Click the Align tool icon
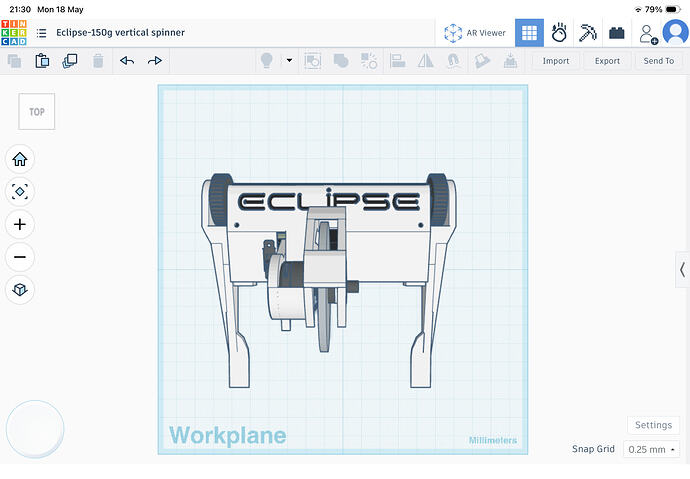Screen dimensions: 690x479 click(397, 61)
